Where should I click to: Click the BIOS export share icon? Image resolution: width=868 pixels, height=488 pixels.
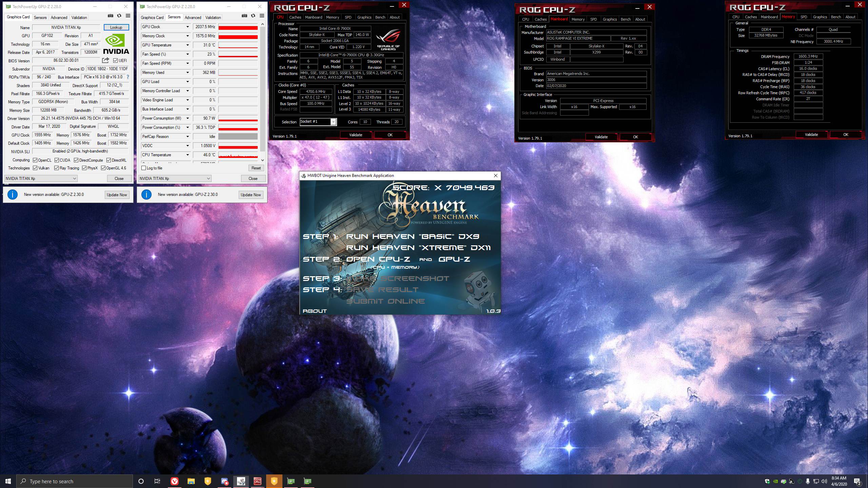tap(105, 60)
